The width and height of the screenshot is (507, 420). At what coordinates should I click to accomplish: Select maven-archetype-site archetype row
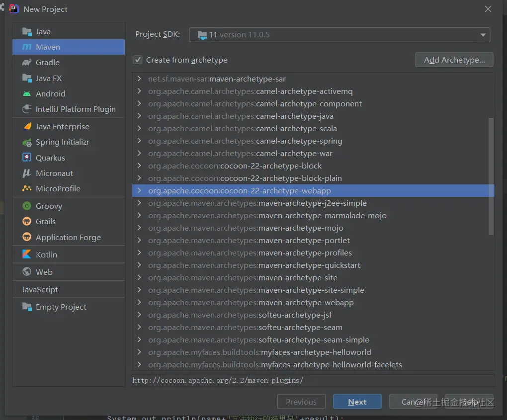click(313, 277)
